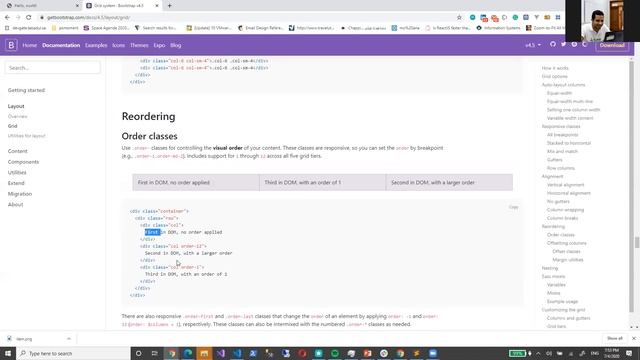
Task: Click the Windows taskbar search box
Action: click(x=73, y=353)
